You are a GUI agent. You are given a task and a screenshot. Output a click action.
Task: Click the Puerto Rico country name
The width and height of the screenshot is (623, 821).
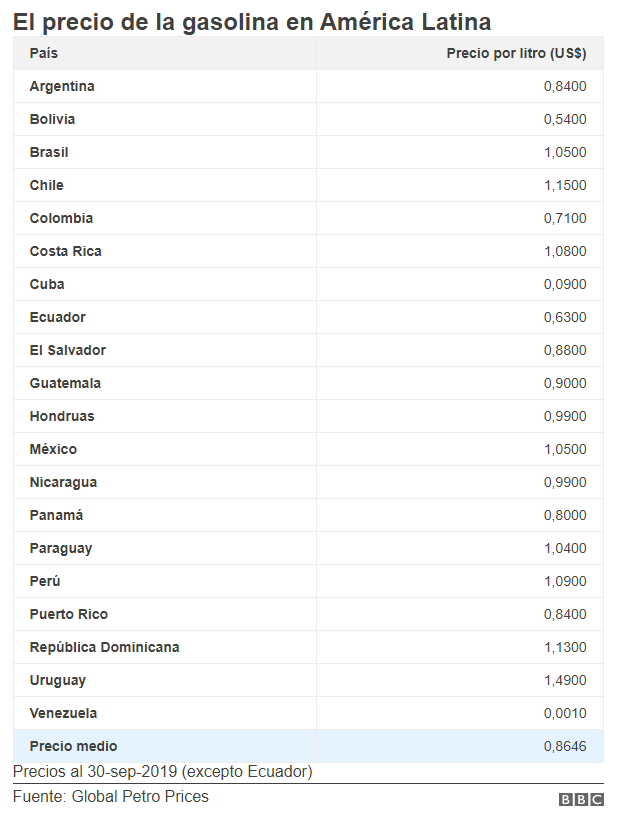coord(68,614)
